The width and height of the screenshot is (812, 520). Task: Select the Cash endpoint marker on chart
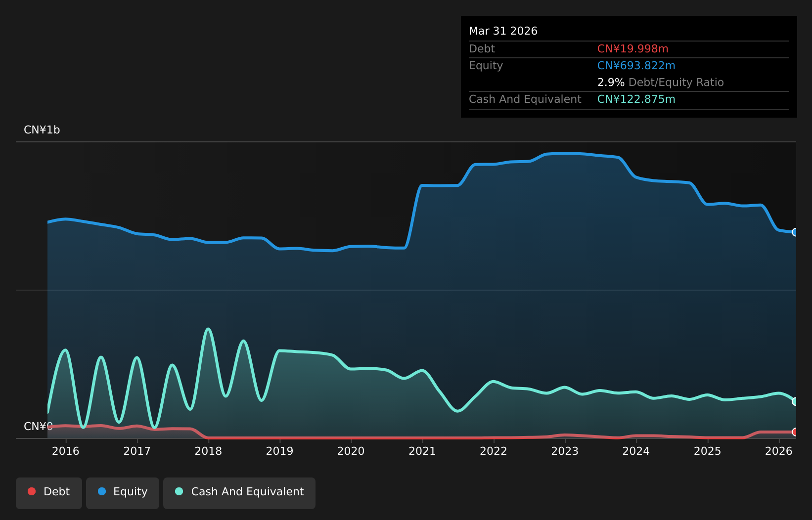coord(795,401)
